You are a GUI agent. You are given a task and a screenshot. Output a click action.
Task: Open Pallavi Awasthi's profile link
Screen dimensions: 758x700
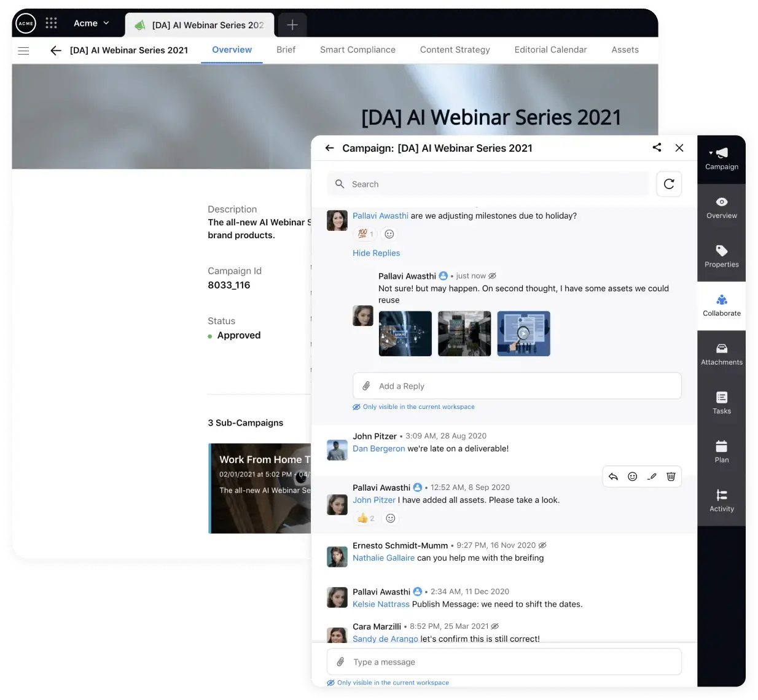(x=380, y=216)
